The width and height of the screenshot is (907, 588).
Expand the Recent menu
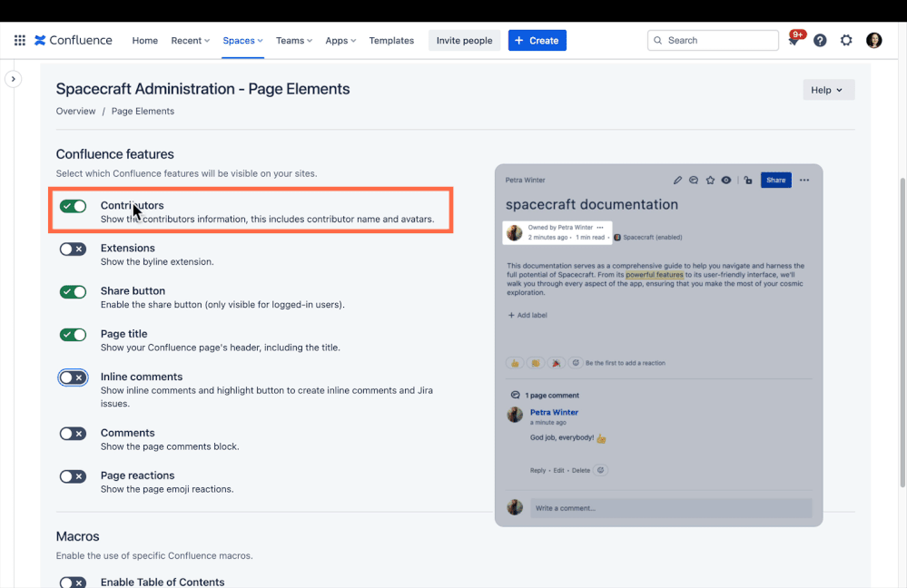coord(190,40)
